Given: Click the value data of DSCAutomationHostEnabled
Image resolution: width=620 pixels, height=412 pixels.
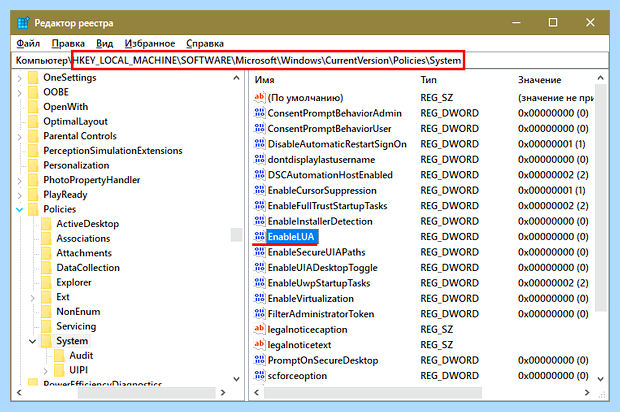Looking at the screenshot, I should pyautogui.click(x=553, y=175).
